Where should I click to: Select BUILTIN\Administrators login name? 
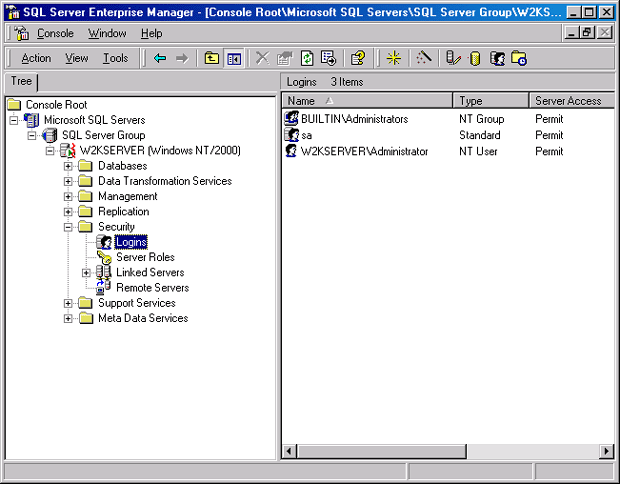pos(355,119)
